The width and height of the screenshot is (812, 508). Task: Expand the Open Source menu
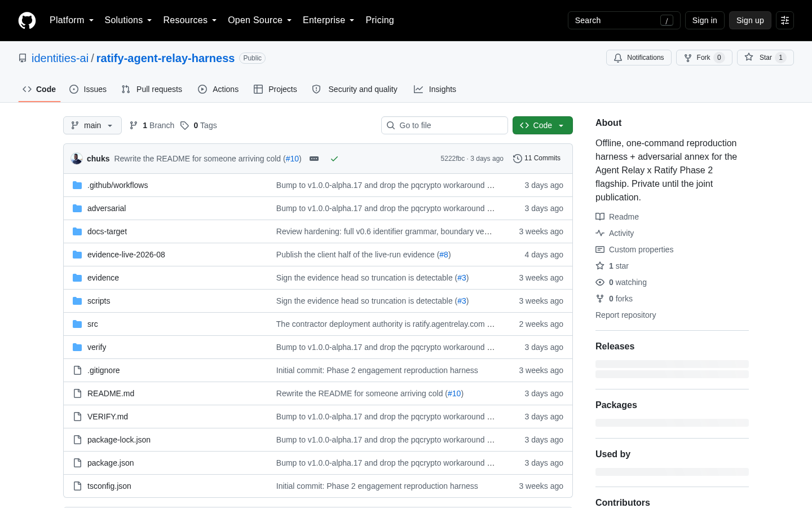[259, 20]
